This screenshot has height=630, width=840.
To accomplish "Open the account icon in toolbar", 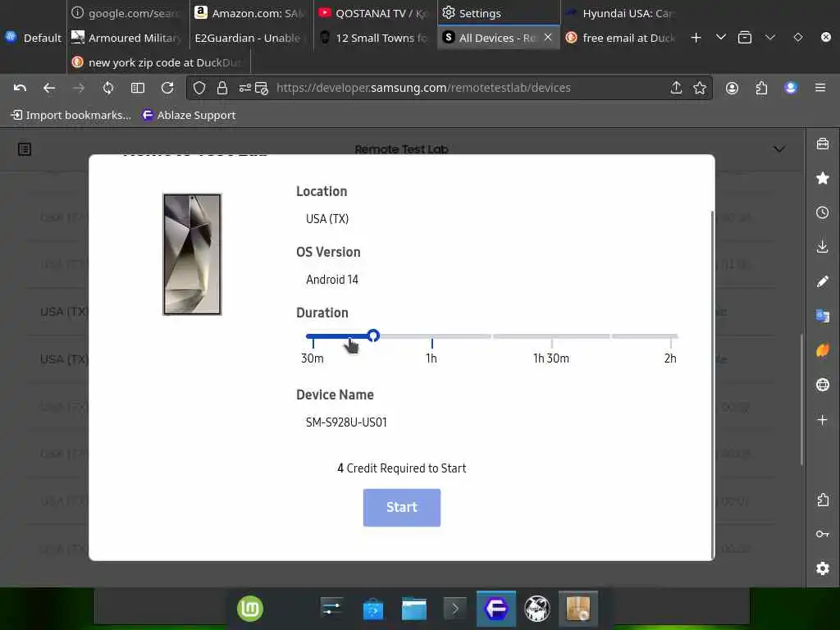I will [x=732, y=88].
